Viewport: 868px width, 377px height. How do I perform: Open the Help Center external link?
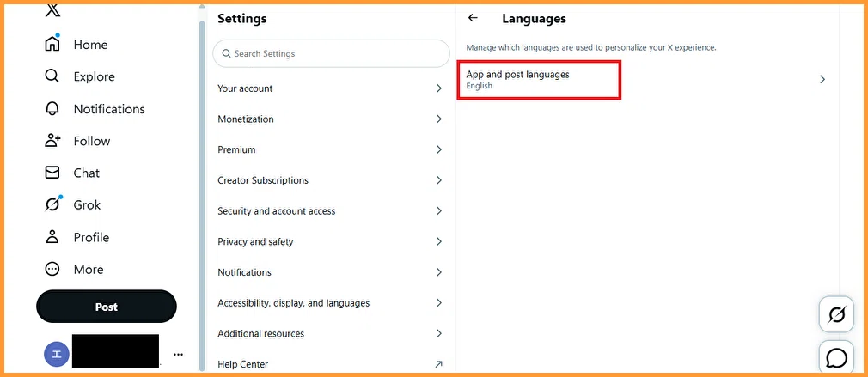click(331, 364)
